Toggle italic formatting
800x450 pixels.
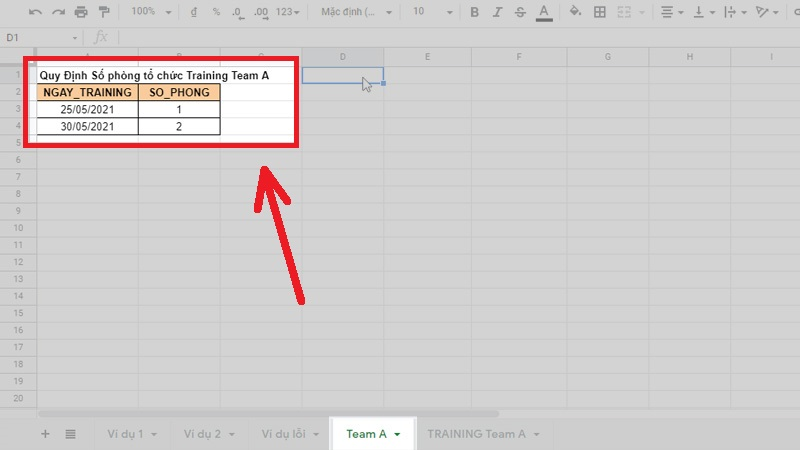tap(497, 13)
